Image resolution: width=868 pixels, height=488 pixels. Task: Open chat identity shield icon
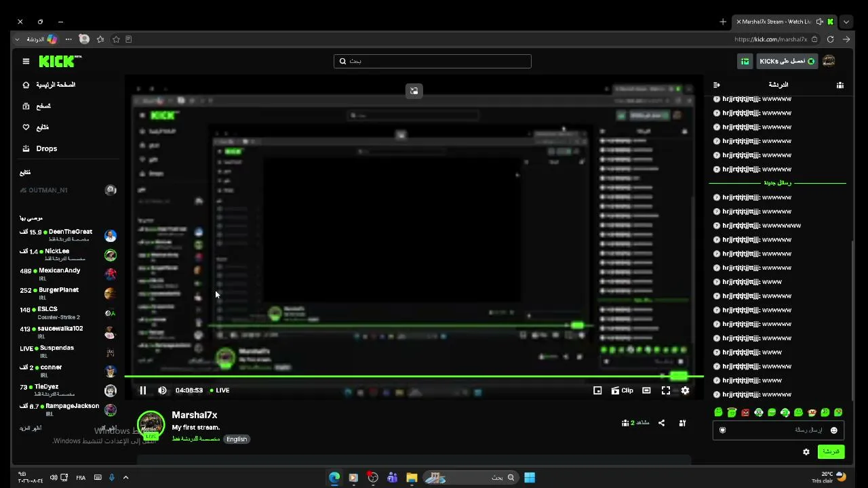click(722, 430)
